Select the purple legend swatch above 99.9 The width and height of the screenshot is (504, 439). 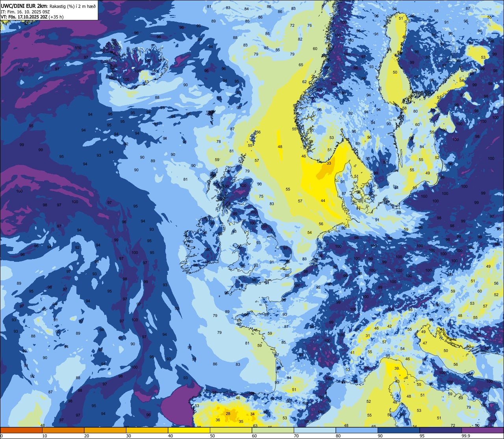483,430
